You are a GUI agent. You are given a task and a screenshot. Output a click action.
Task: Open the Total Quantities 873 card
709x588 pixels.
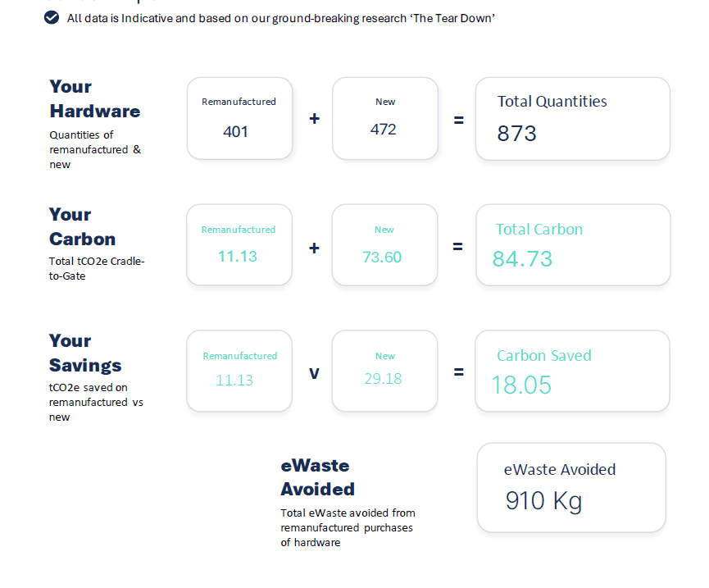tap(572, 119)
